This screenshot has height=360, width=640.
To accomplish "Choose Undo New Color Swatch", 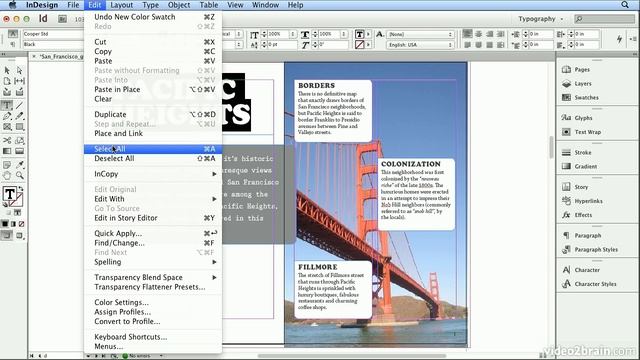I will (153, 17).
